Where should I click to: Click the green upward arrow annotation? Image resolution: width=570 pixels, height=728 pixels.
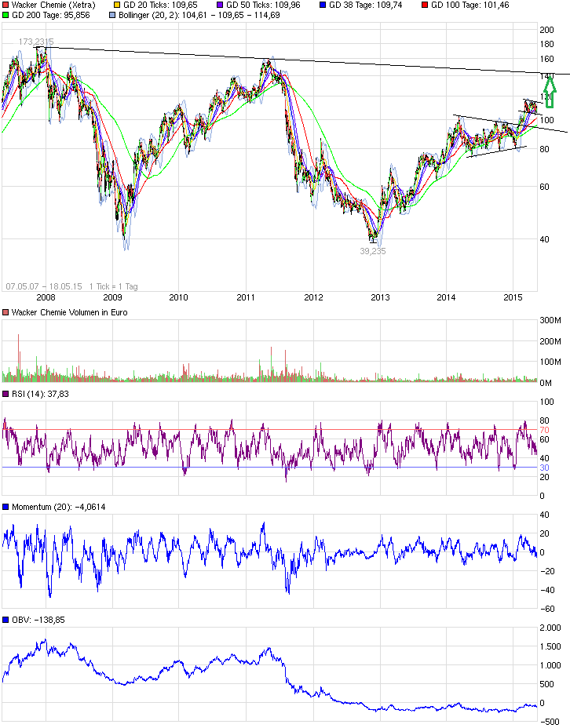(x=550, y=90)
